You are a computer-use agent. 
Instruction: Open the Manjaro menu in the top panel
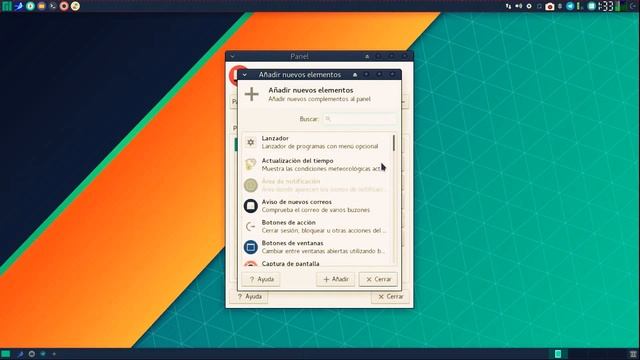pos(7,6)
